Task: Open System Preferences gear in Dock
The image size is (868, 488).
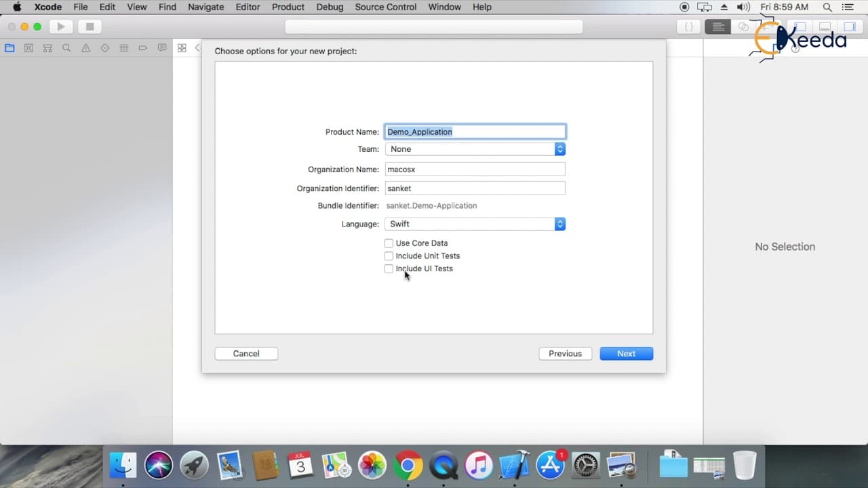Action: pyautogui.click(x=586, y=465)
